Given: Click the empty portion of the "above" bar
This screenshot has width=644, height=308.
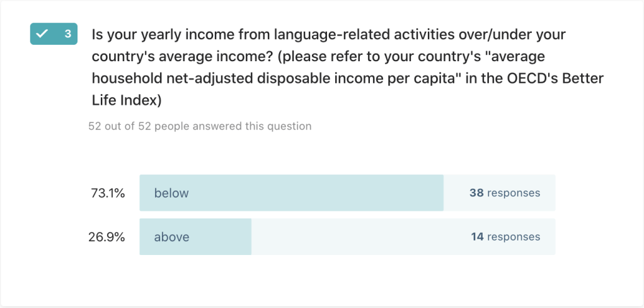Looking at the screenshot, I should (353, 237).
